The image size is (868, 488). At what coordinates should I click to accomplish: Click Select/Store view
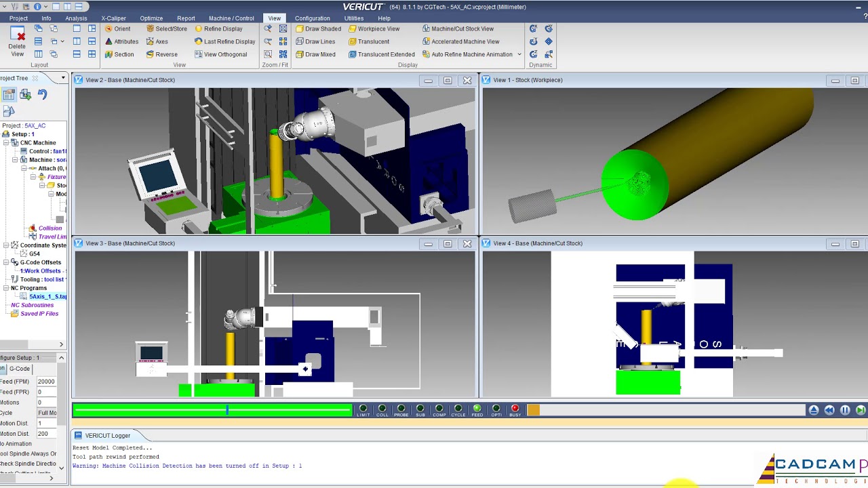point(167,29)
